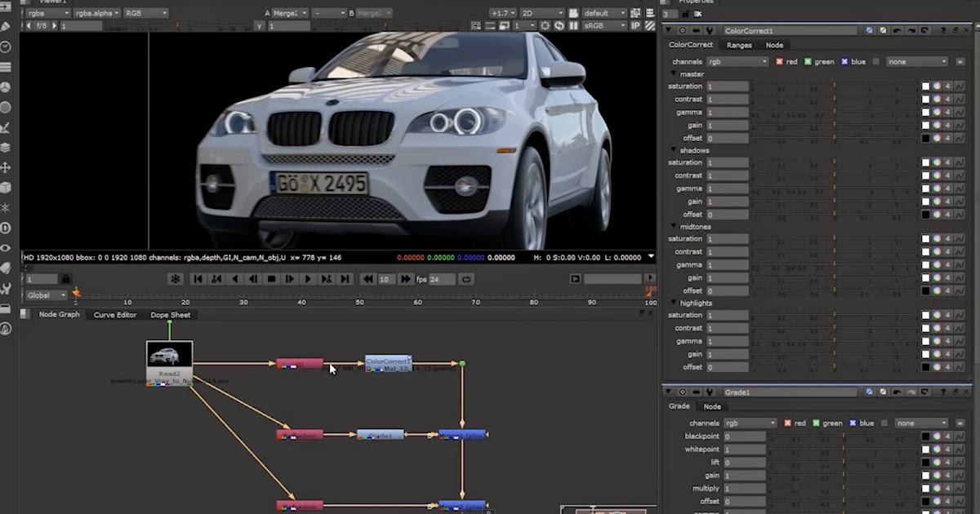Open the Other nodes wrench icon
Image resolution: width=980 pixels, height=514 pixels.
(x=6, y=288)
